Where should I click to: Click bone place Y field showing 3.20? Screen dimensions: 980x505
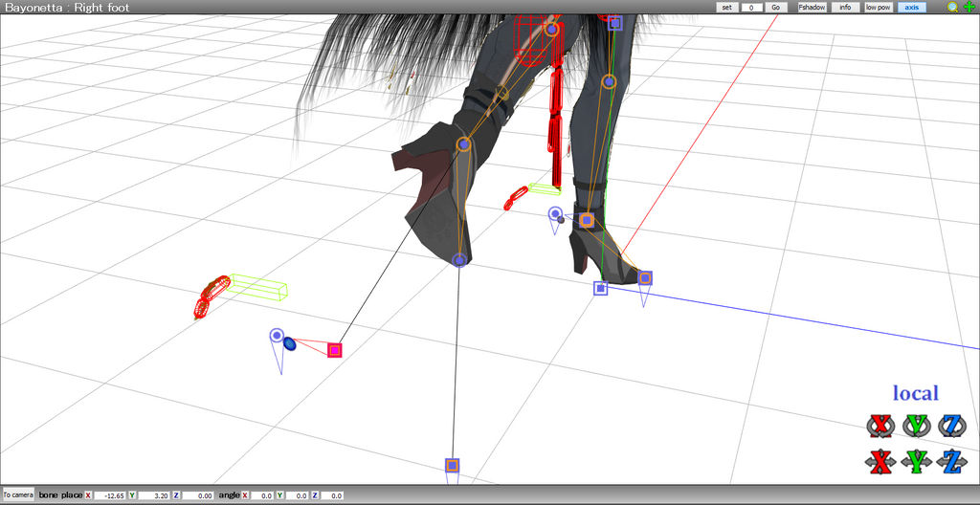point(153,495)
